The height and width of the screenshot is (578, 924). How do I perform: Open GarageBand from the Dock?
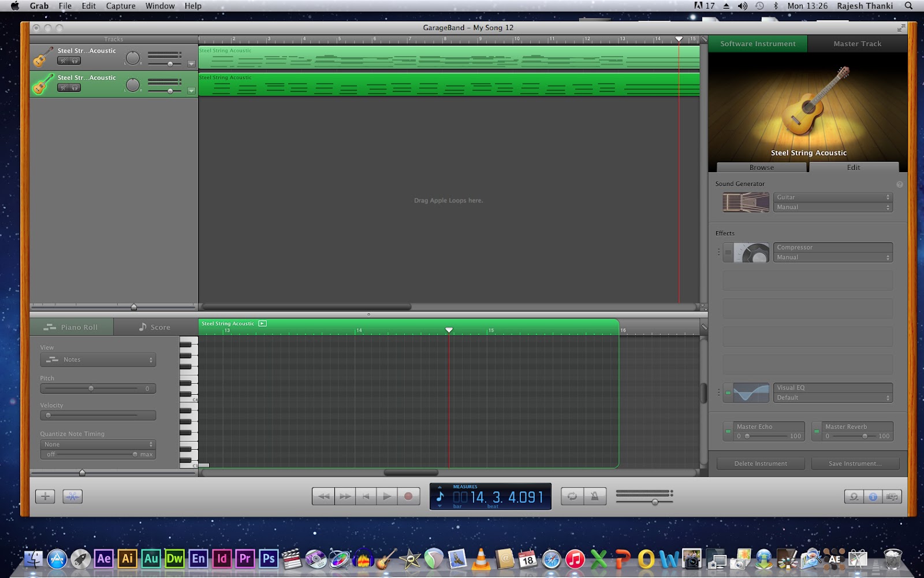click(386, 559)
